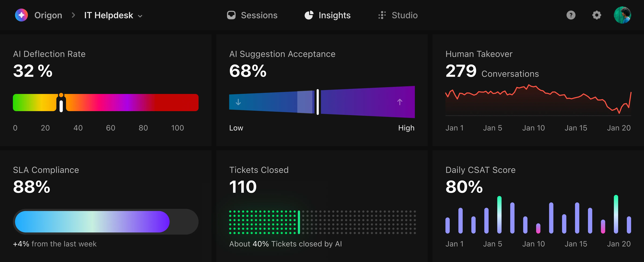The height and width of the screenshot is (262, 644).
Task: Switch to the Sessions tab
Action: (259, 15)
